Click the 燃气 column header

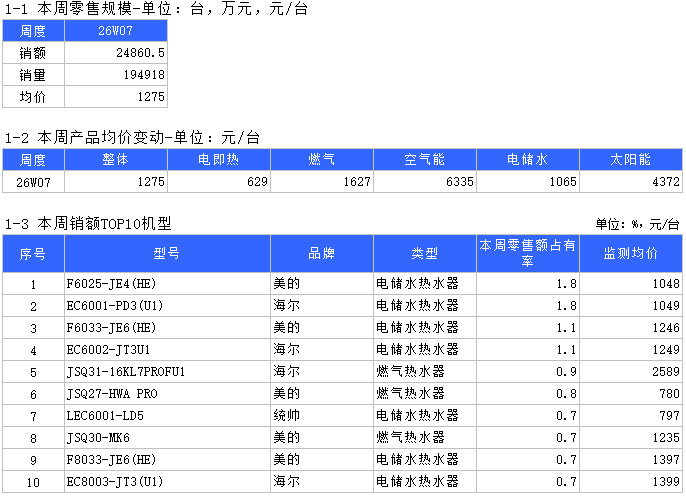[321, 160]
